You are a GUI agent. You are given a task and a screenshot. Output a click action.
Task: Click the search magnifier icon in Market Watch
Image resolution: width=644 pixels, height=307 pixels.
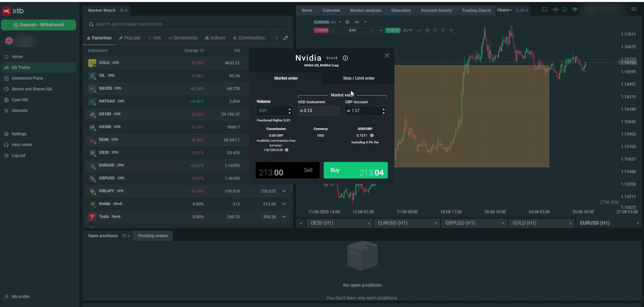(91, 24)
